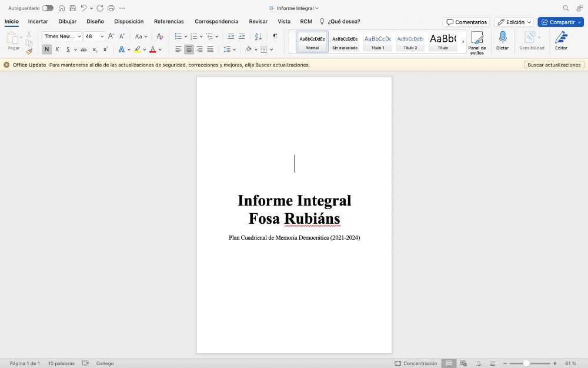Apply superscript formatting
This screenshot has width=588, height=368.
[x=106, y=49]
